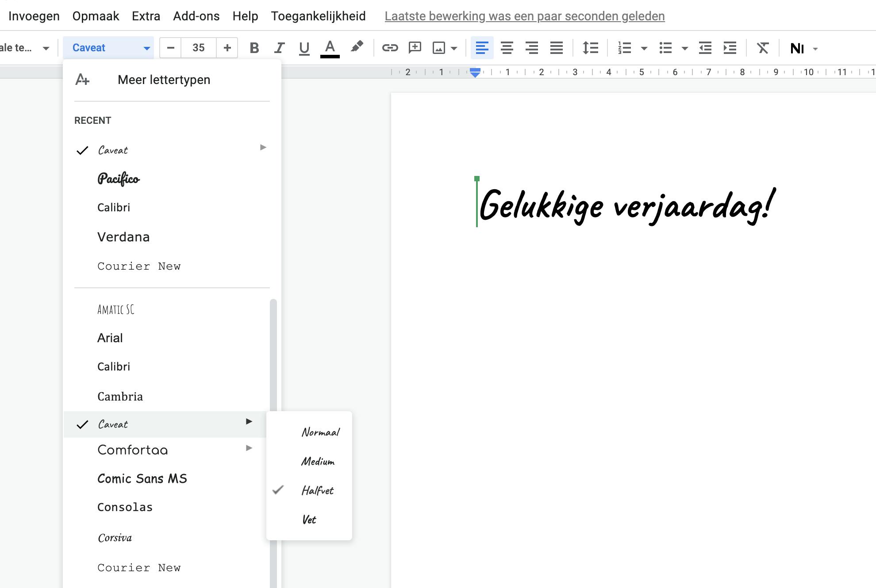Add a comment

click(x=415, y=48)
